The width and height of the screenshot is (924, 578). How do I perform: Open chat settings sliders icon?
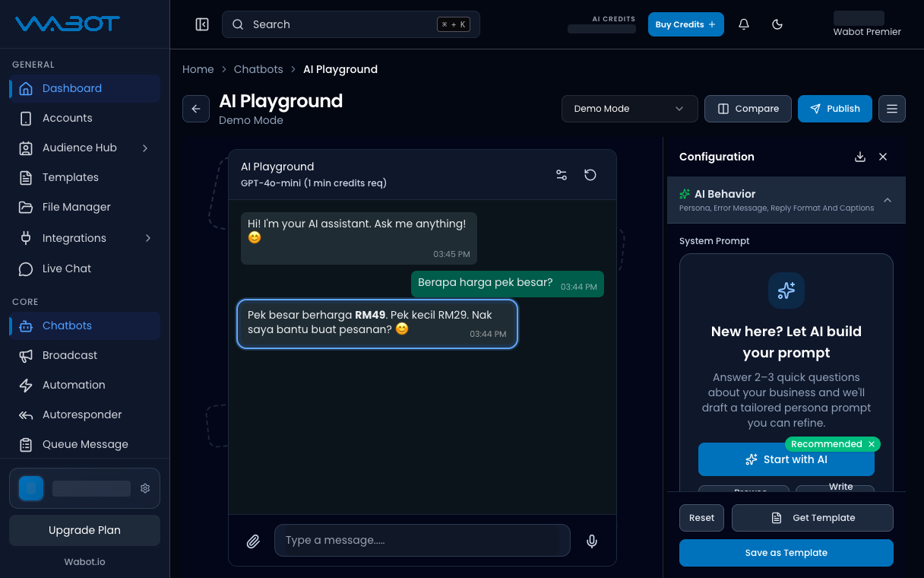(x=562, y=175)
